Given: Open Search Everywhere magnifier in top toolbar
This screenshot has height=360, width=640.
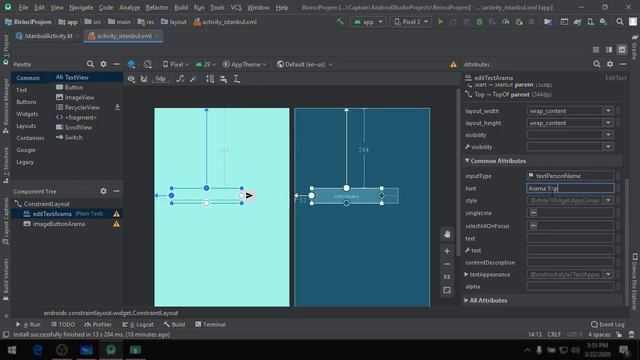Looking at the screenshot, I should 620,22.
